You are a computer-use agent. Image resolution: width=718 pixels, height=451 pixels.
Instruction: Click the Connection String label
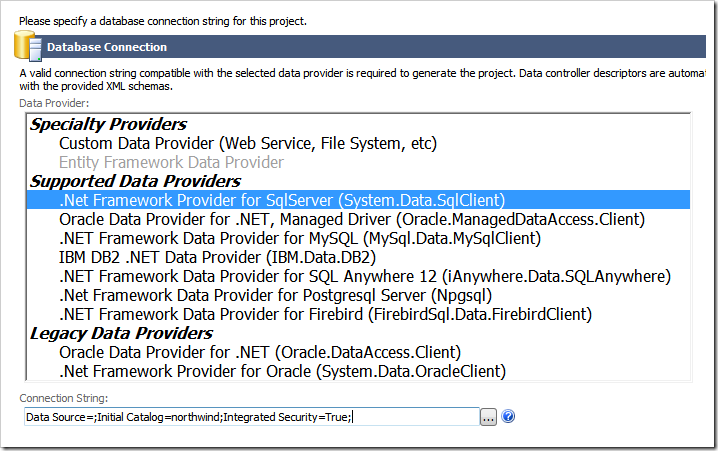click(64, 398)
